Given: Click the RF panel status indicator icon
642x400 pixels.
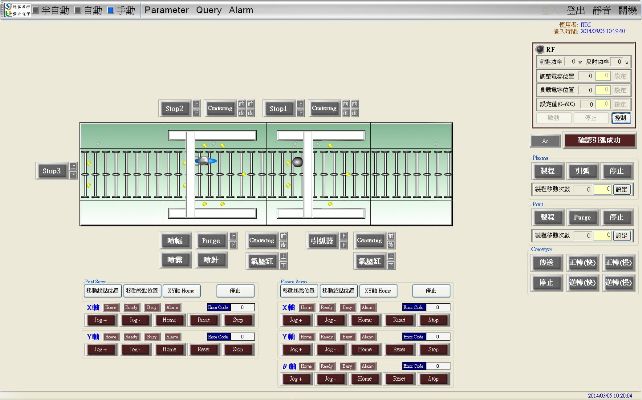Looking at the screenshot, I should point(539,48).
